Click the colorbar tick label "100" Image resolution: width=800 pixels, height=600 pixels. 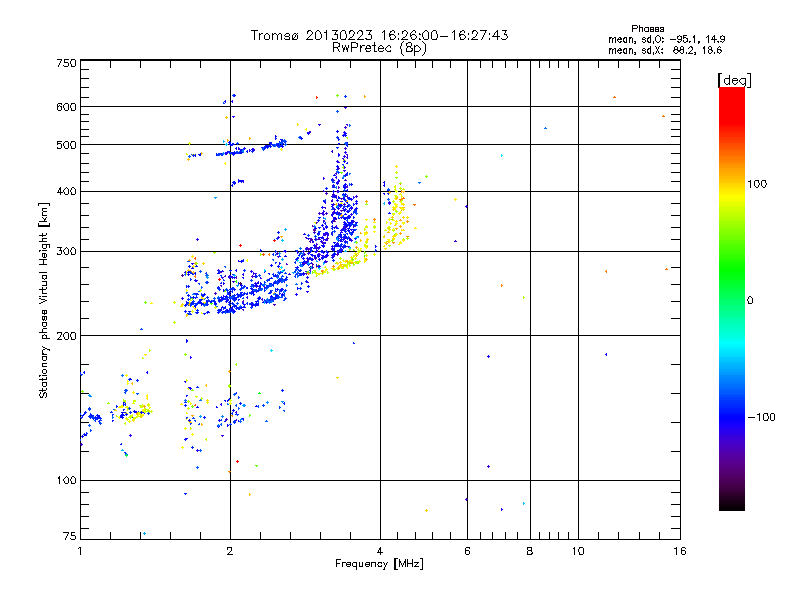pyautogui.click(x=757, y=184)
